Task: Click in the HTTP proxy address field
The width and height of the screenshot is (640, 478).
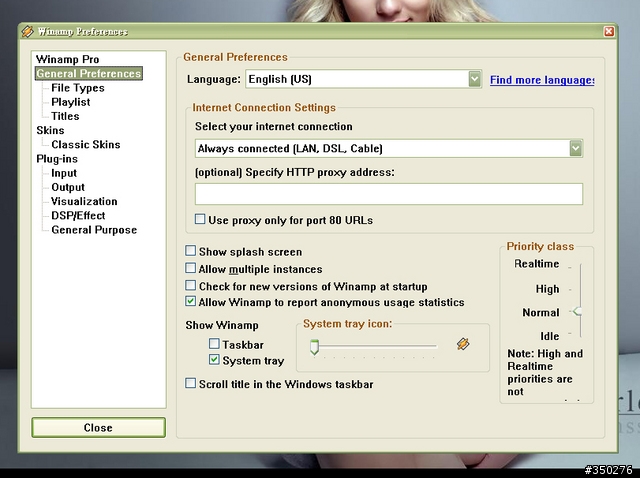Action: (x=389, y=193)
